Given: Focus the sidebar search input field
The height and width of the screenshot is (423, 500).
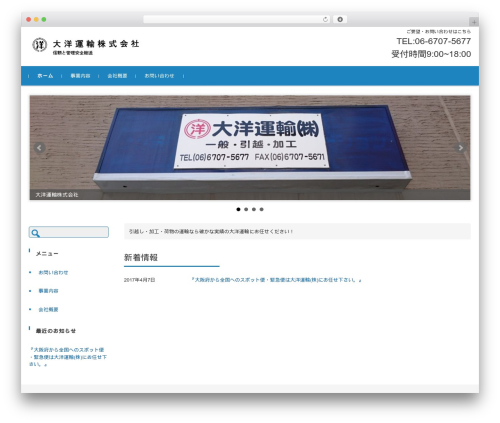Looking at the screenshot, I should coord(69,232).
